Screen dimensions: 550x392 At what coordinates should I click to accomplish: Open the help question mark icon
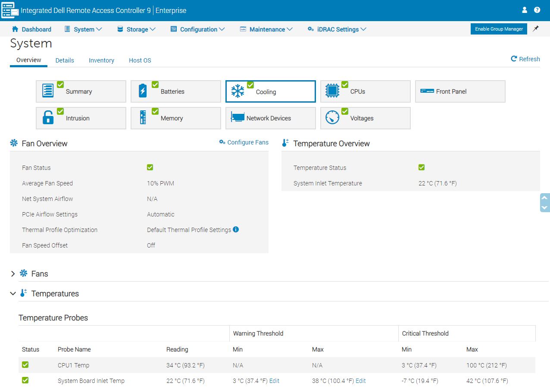pyautogui.click(x=537, y=10)
